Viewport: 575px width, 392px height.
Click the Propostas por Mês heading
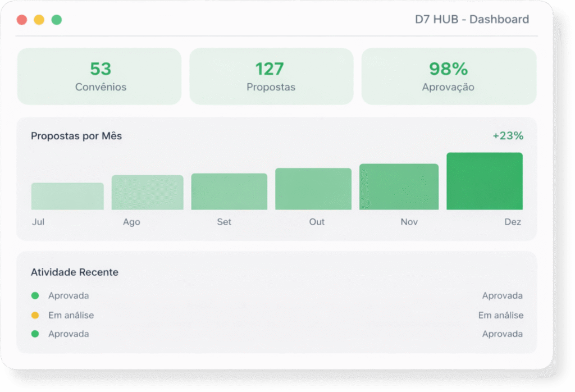point(76,136)
